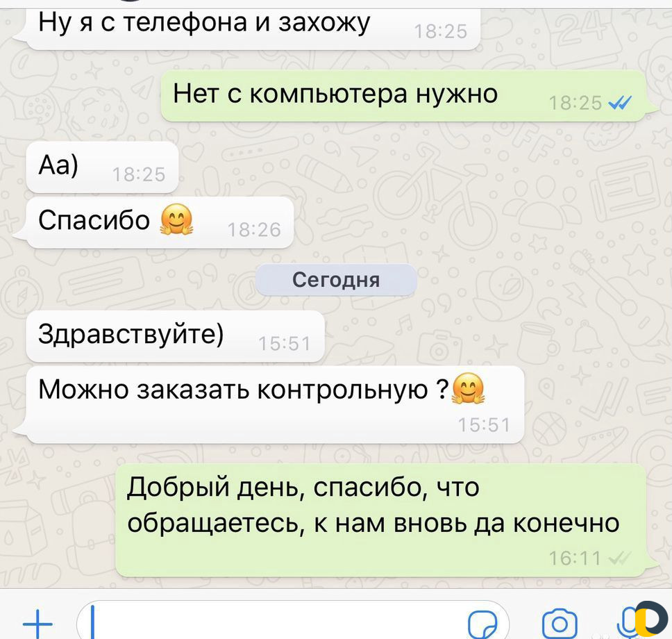The width and height of the screenshot is (672, 639).
Task: Open the sticker picker in message field
Action: [x=482, y=625]
